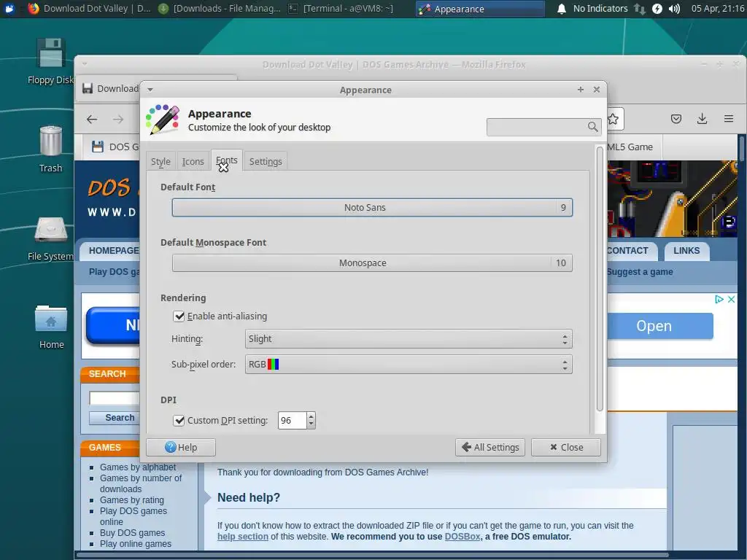Click the clock showing 05 Apr, 21:16

718,9
